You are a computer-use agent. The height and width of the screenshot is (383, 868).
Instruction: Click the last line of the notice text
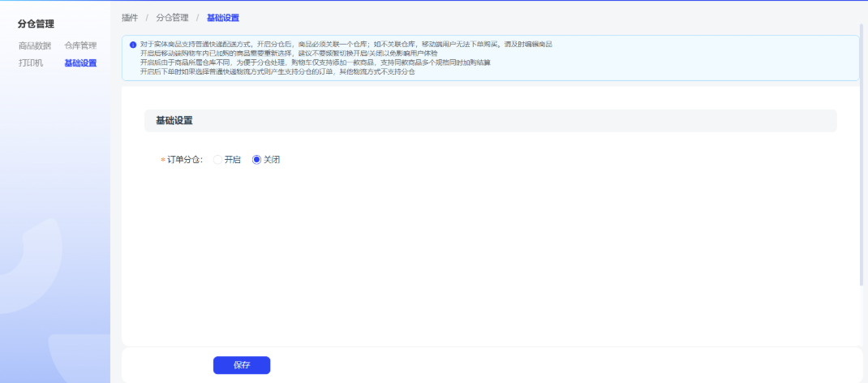(277, 71)
